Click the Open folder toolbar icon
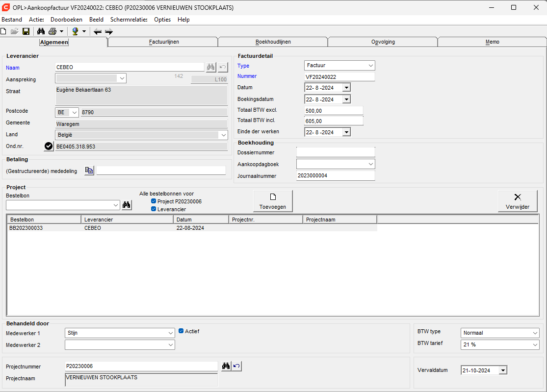Screen dimensions: 547x392 (x=14, y=31)
